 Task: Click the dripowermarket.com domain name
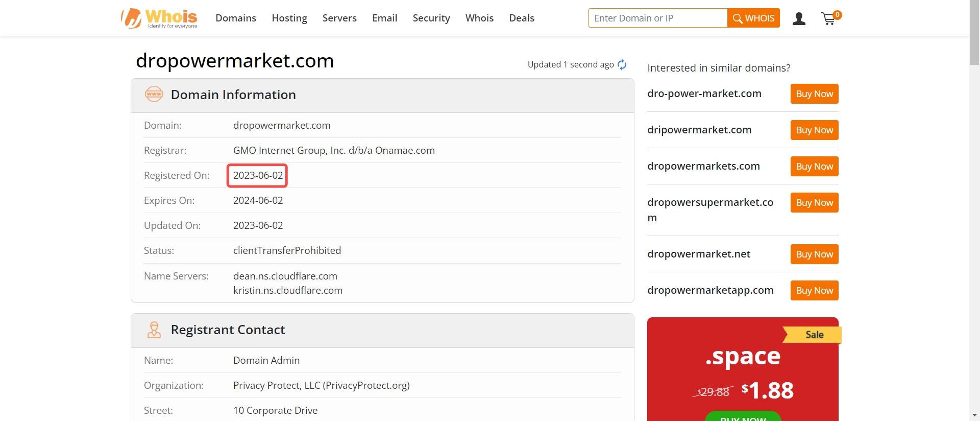[699, 130]
